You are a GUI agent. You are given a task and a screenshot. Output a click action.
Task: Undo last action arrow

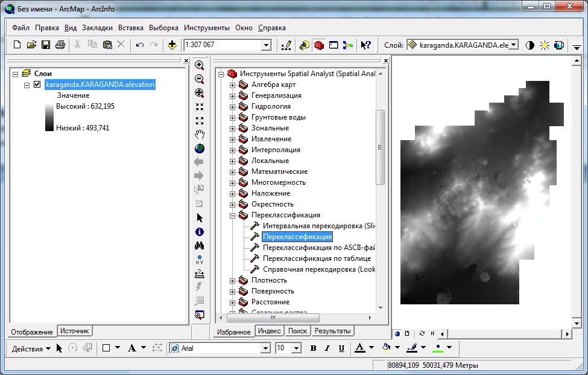[x=140, y=45]
